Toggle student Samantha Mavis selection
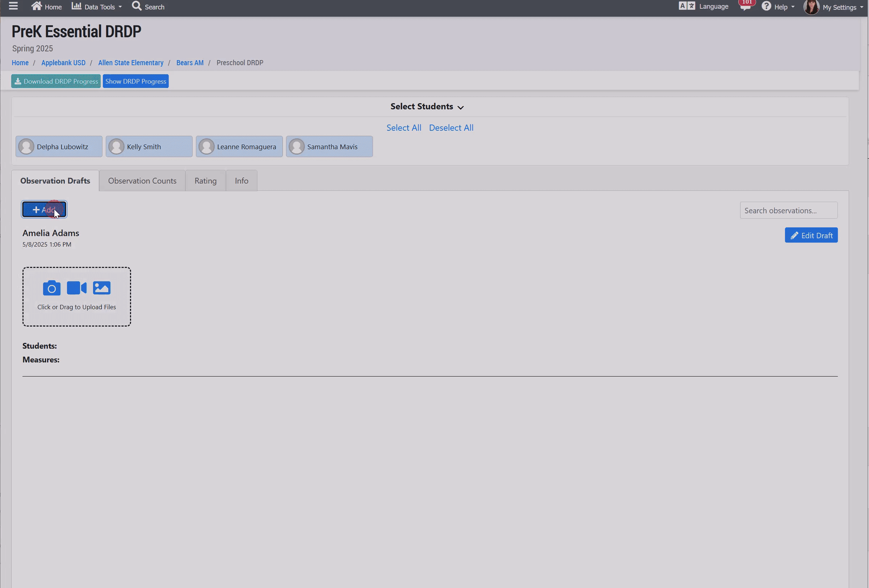The width and height of the screenshot is (869, 588). (x=329, y=147)
